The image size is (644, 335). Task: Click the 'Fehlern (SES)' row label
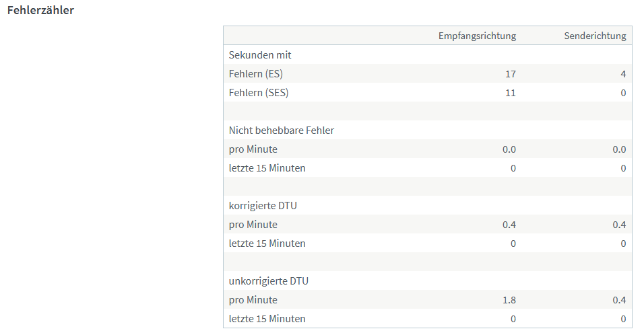pos(259,93)
